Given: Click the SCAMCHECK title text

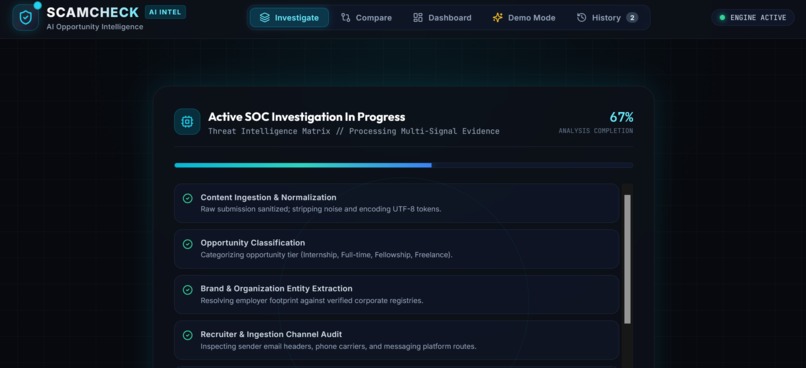Looking at the screenshot, I should pyautogui.click(x=93, y=12).
